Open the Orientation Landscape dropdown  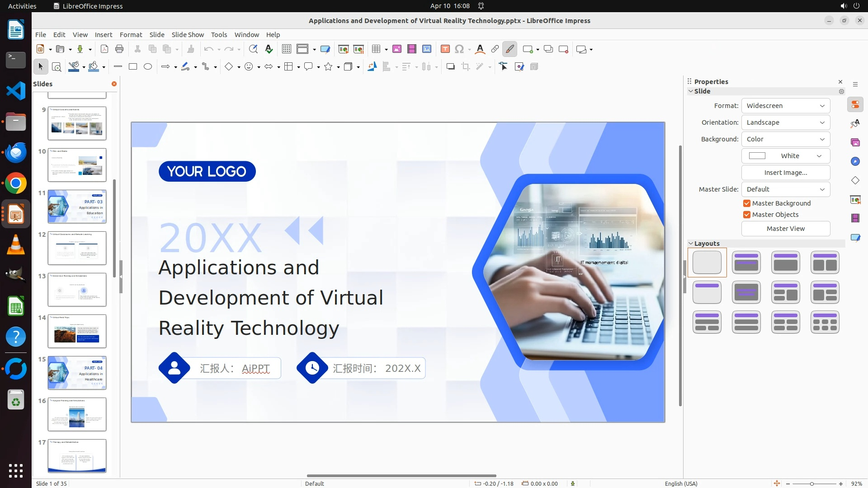(785, 122)
